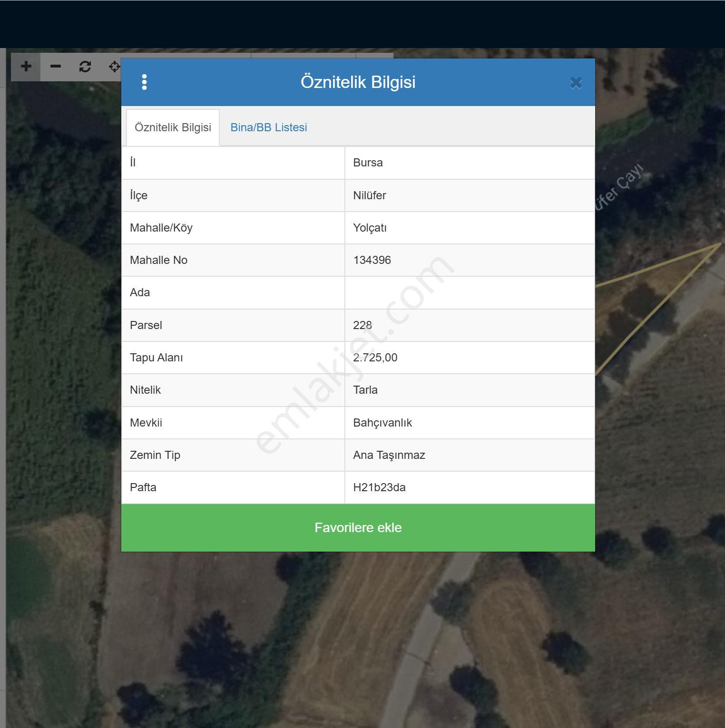Click the İl row label
The image size is (725, 728).
coord(133,163)
